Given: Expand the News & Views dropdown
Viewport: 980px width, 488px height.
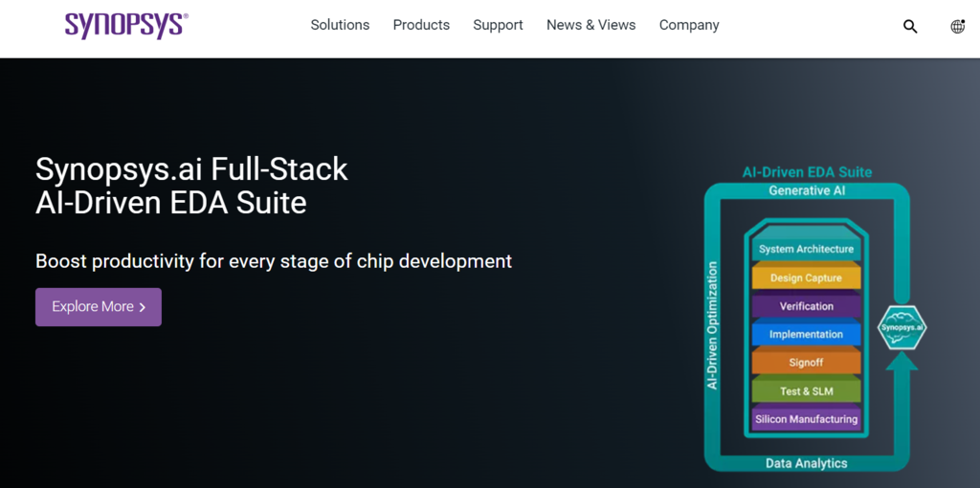Looking at the screenshot, I should tap(590, 25).
